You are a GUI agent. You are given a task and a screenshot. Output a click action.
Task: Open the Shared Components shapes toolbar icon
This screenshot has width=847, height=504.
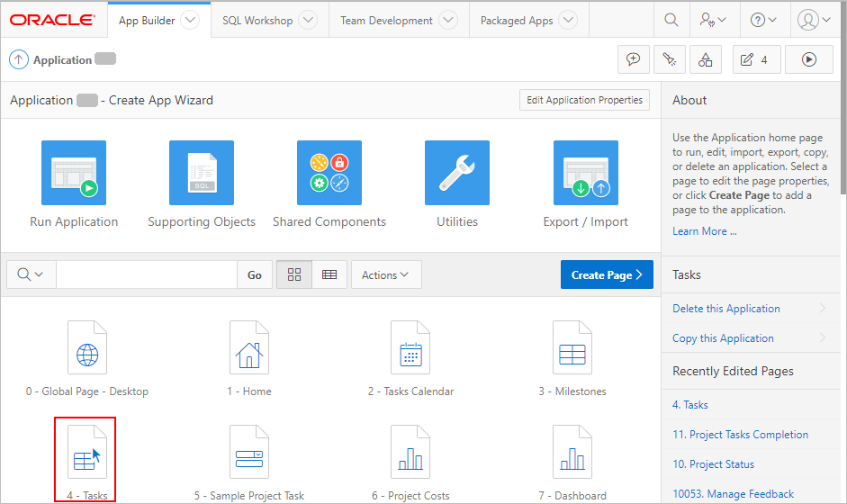(x=705, y=59)
